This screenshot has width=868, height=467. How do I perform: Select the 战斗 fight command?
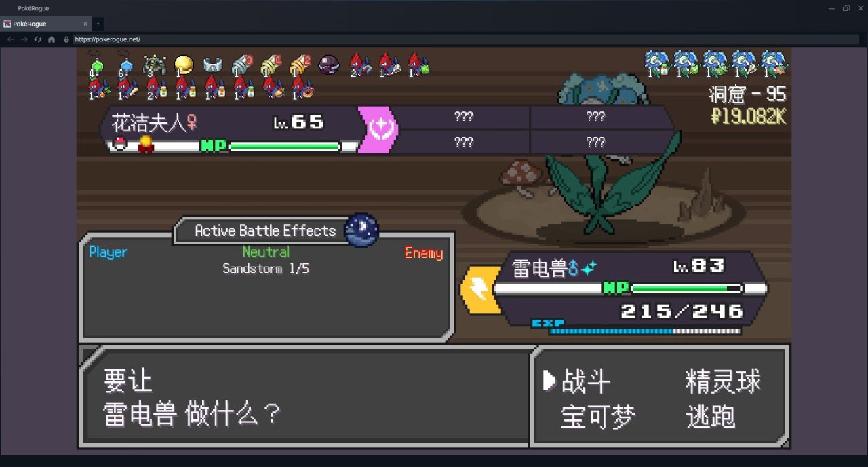tap(586, 381)
